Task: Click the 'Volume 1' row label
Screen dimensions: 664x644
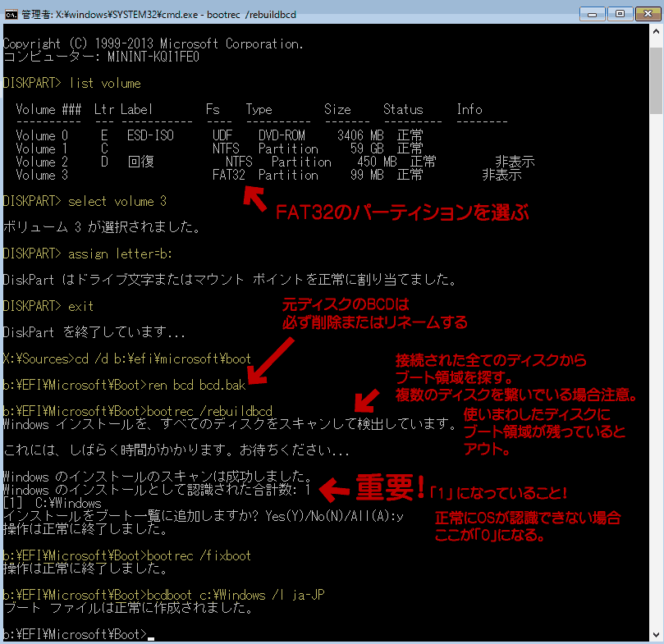Action: tap(42, 149)
